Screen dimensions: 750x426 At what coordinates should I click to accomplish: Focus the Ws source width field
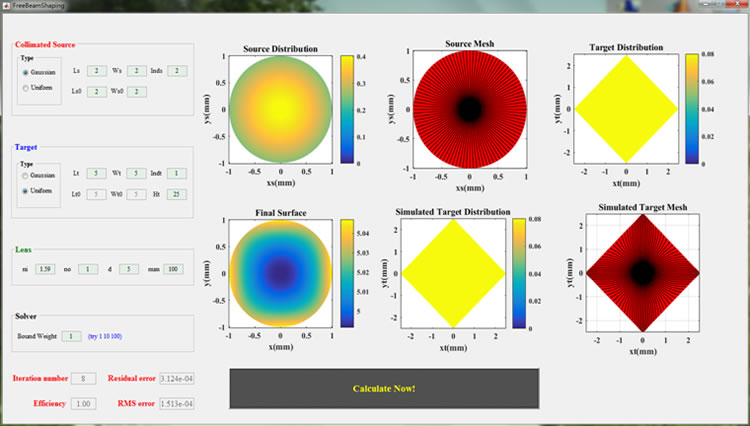point(138,71)
